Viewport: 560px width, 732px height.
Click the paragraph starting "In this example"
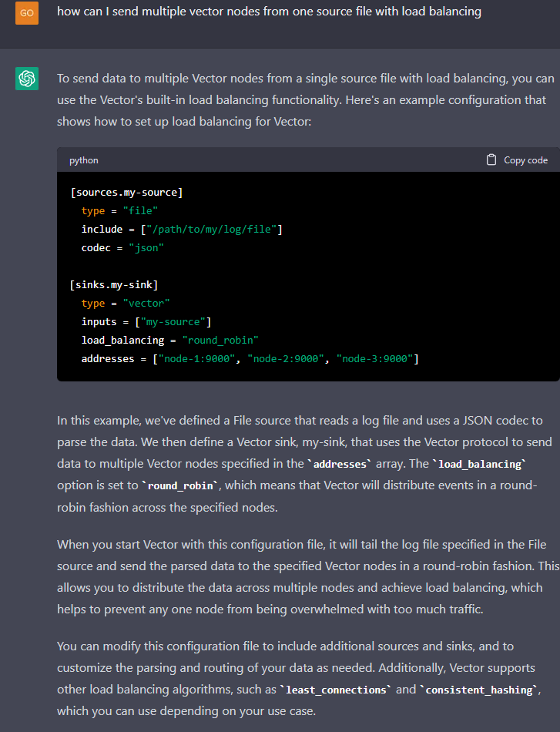(x=304, y=464)
